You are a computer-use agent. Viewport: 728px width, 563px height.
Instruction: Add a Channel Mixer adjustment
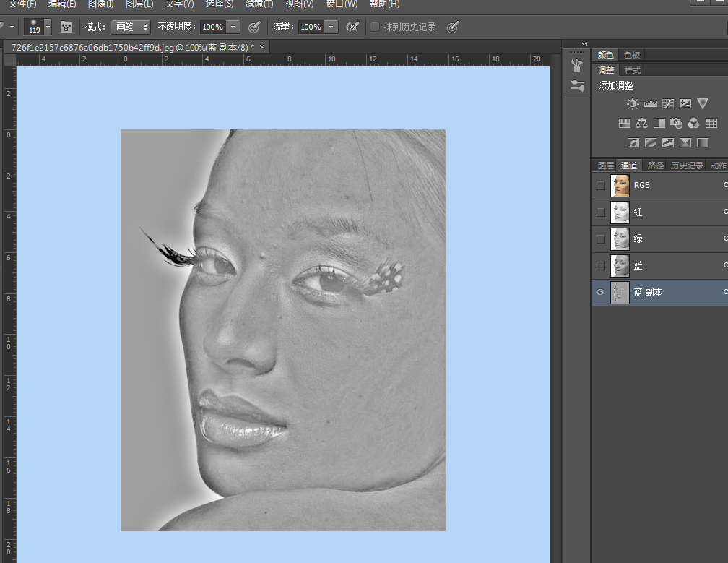pyautogui.click(x=694, y=124)
